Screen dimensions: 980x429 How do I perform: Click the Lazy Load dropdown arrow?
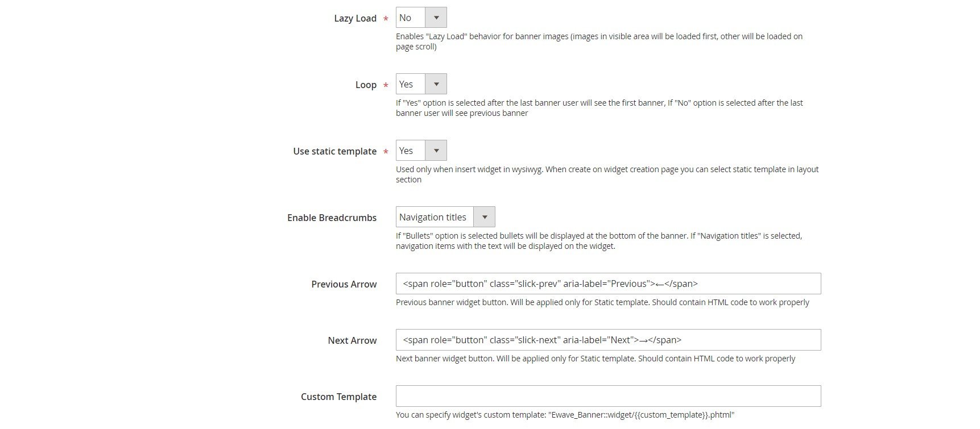tap(436, 18)
